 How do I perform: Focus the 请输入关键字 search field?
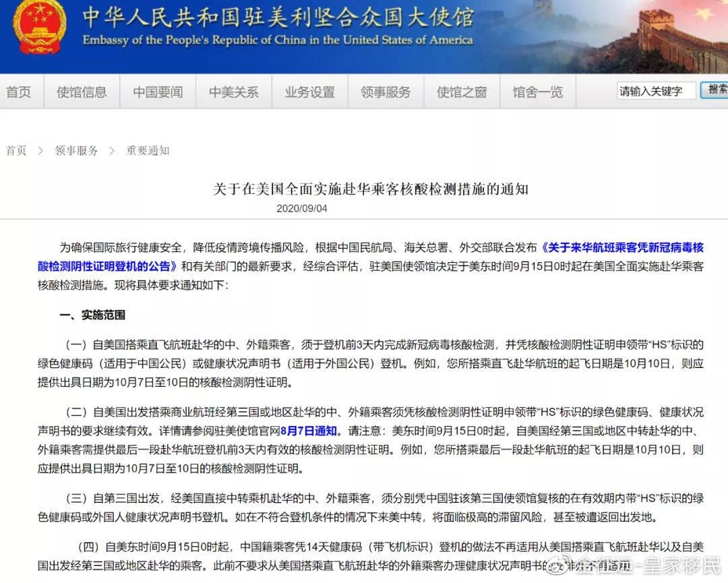point(656,91)
